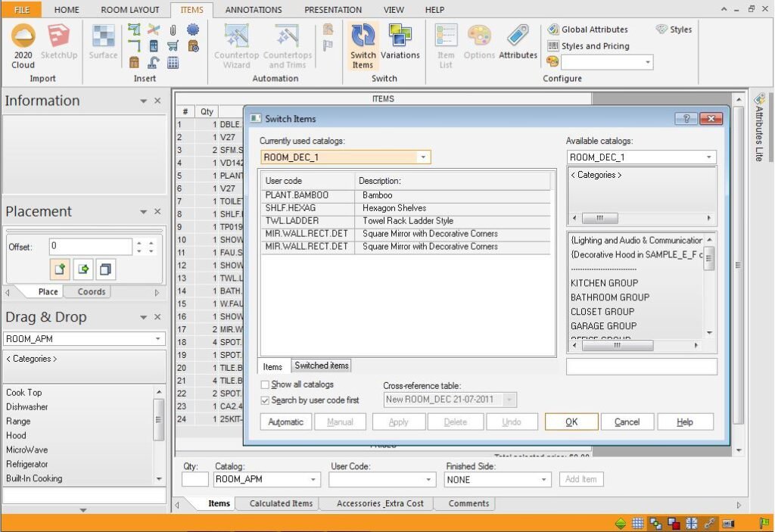This screenshot has height=532, width=775.
Task: Open the bottom Catalog ROOM_APM dropdown
Action: pos(313,480)
